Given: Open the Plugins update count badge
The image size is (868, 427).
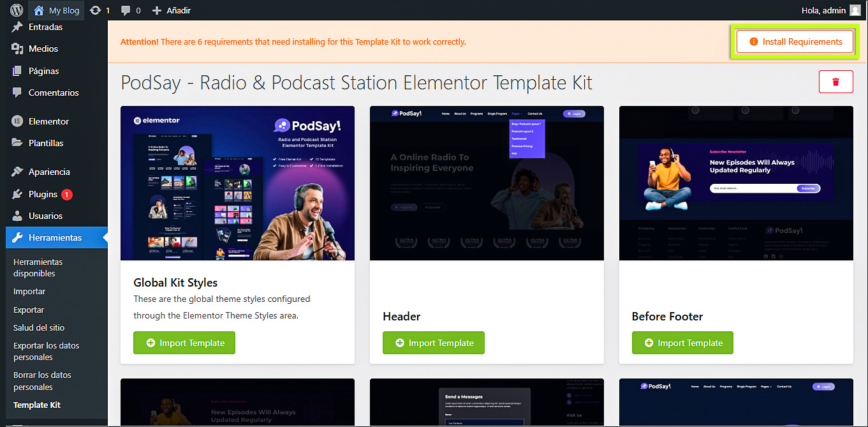Looking at the screenshot, I should coord(67,194).
